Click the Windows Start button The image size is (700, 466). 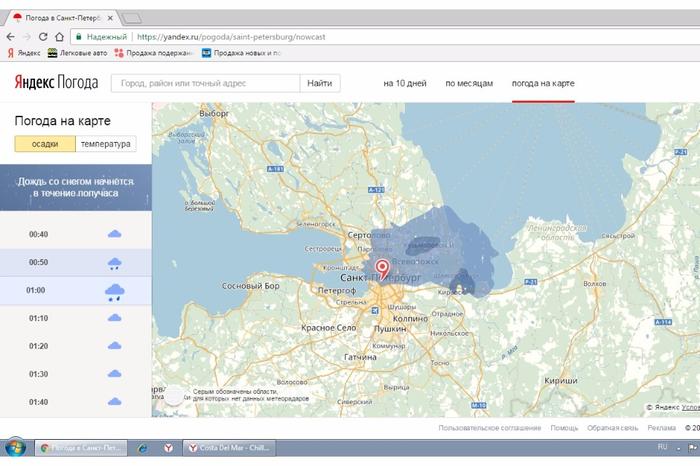tap(14, 449)
